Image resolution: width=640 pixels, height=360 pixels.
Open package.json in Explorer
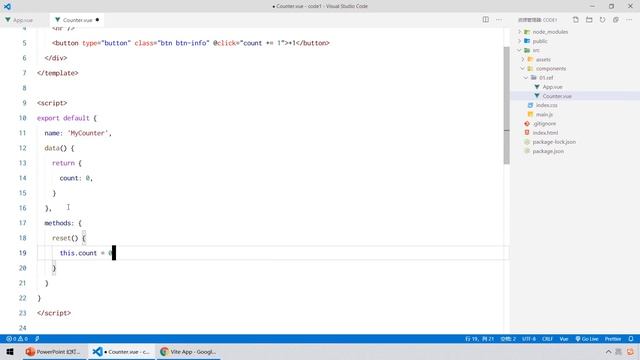click(548, 151)
